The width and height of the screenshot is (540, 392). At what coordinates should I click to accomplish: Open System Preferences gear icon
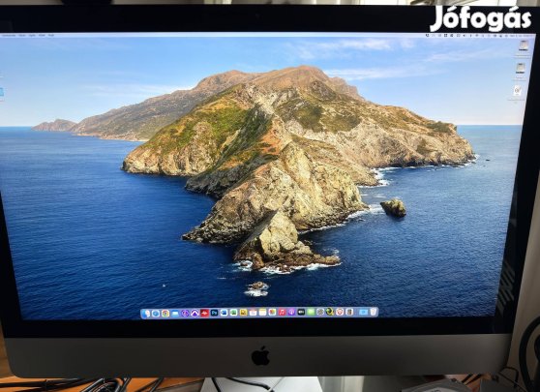(x=320, y=312)
